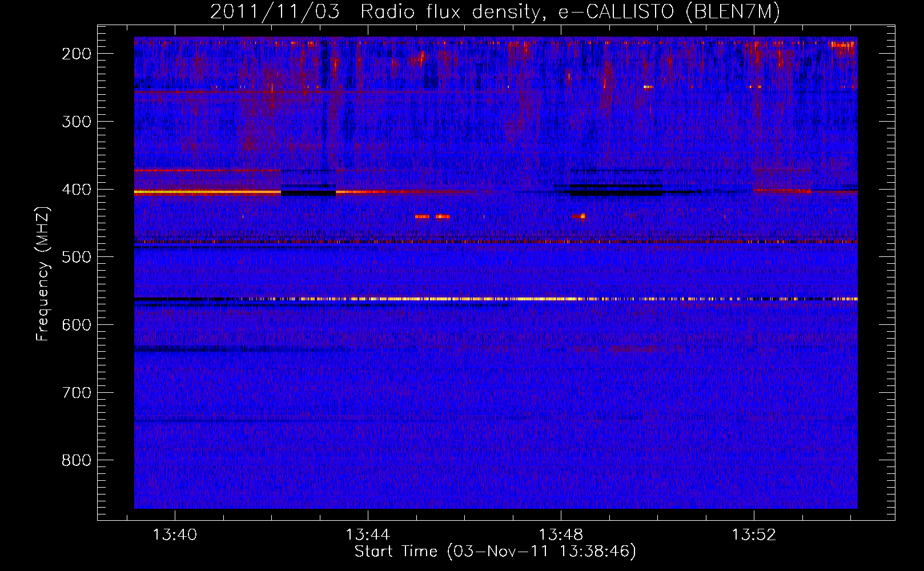Click the 500 frequency tick label

(x=77, y=257)
